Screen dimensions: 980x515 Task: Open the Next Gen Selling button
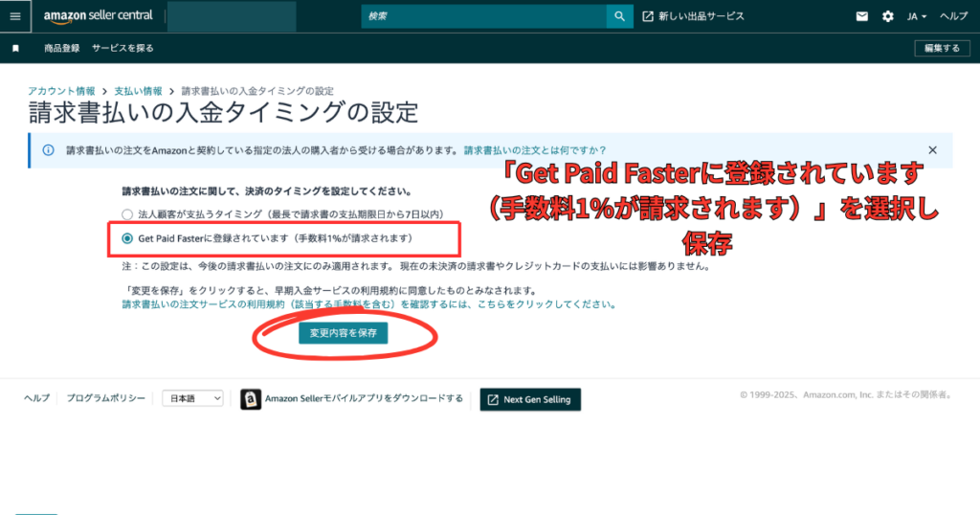[530, 399]
